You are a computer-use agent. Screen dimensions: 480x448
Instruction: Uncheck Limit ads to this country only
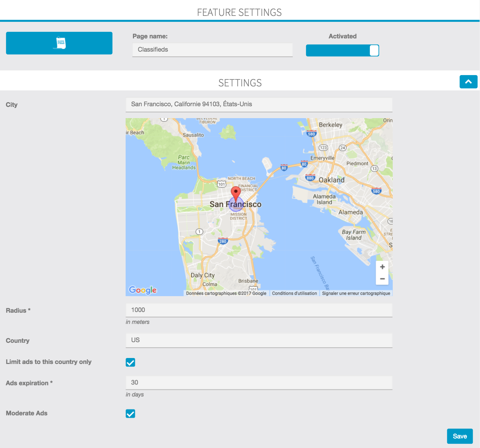coord(130,362)
